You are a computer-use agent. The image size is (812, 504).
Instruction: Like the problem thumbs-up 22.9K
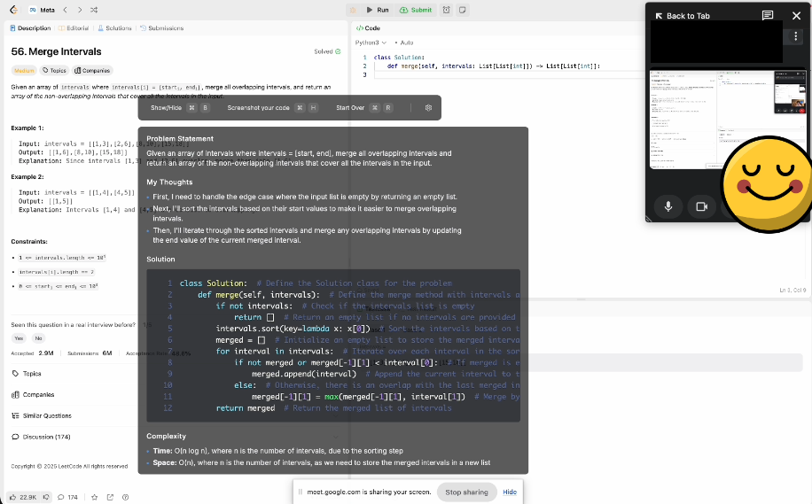point(23,497)
